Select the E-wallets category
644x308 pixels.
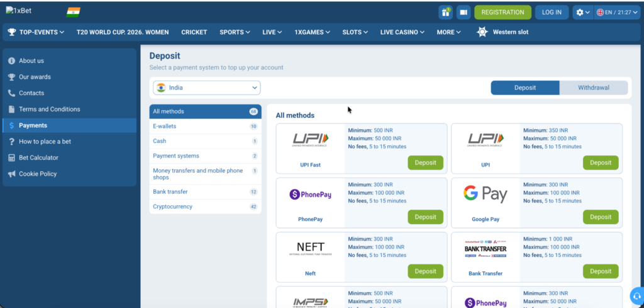206,126
